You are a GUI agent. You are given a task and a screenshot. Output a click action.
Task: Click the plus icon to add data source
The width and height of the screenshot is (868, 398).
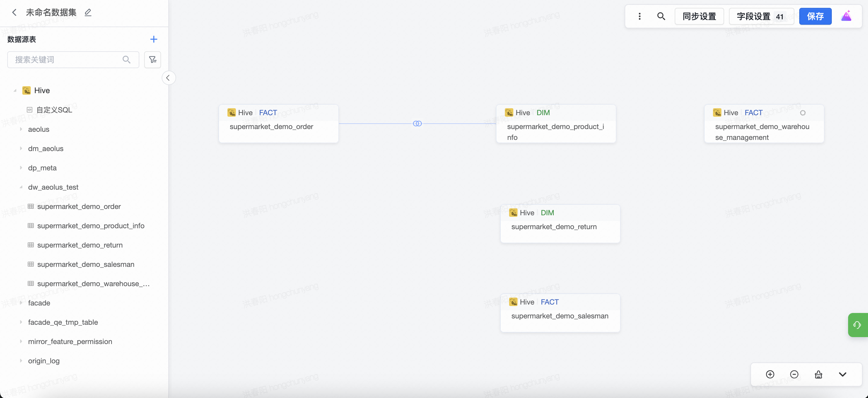[154, 39]
